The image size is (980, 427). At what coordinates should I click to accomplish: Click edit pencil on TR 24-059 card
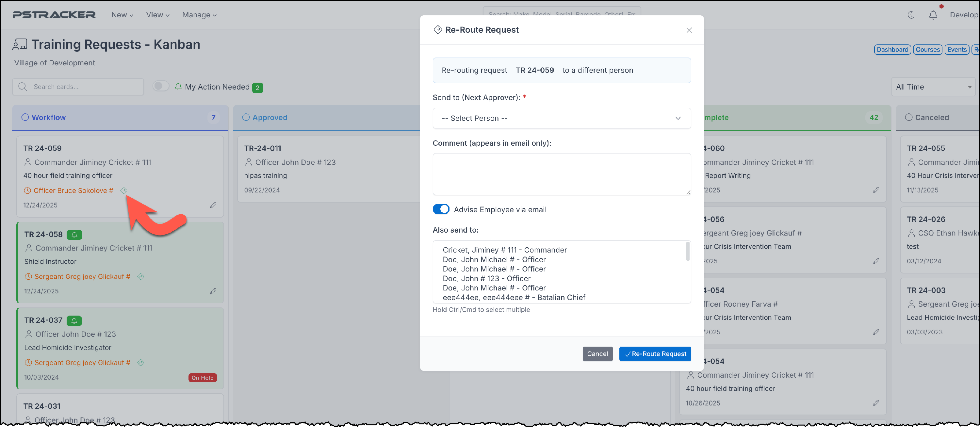(213, 205)
